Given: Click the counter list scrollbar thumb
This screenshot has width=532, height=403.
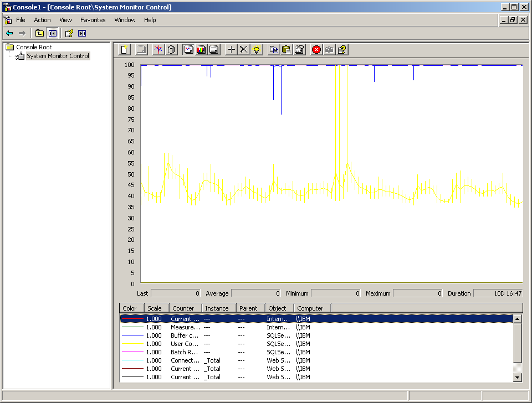Looking at the screenshot, I should tap(518, 343).
